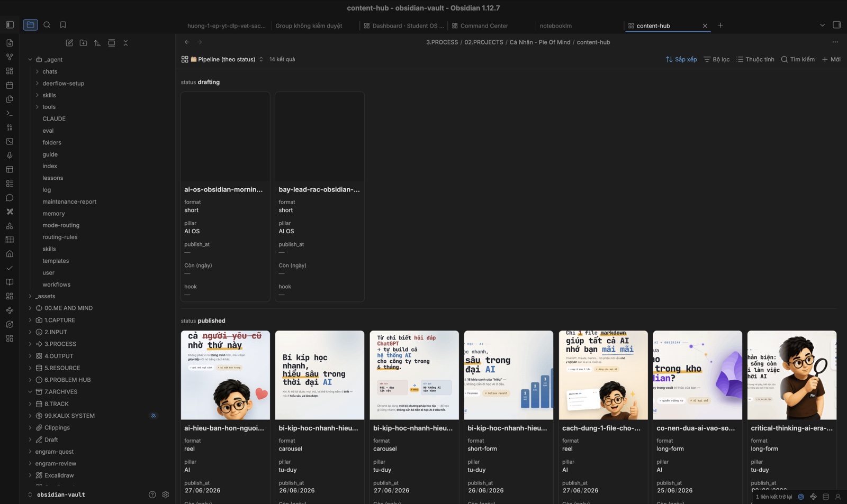Screen dimensions: 847x504
Task: Switch to huong-1-ep-yt-dlp-vet-sac tab
Action: 227,25
